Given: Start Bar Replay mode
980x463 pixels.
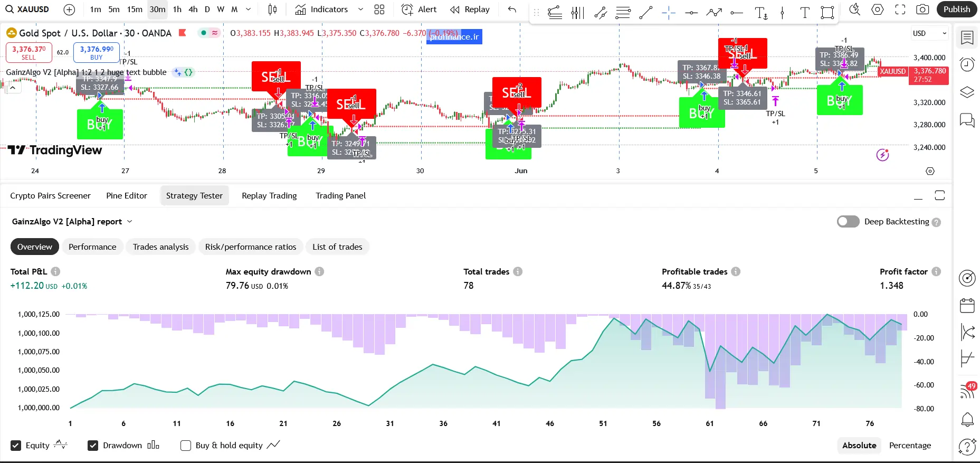Looking at the screenshot, I should (x=470, y=10).
